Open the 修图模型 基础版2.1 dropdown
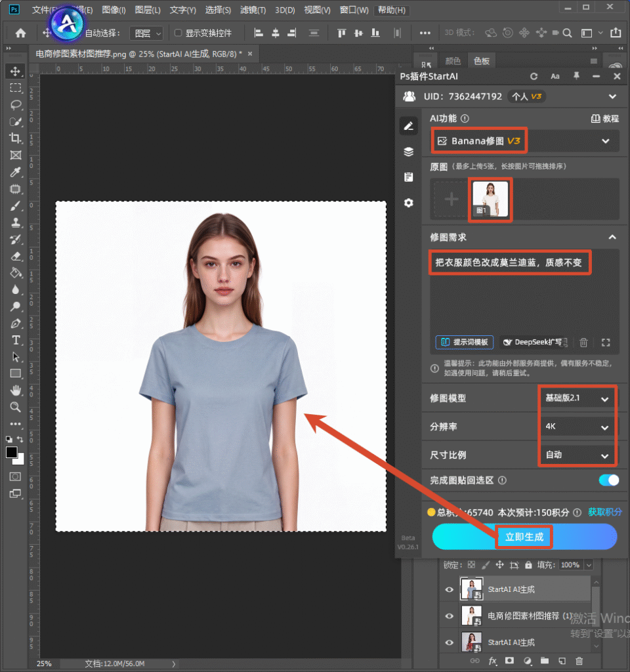The height and width of the screenshot is (672, 630). tap(577, 398)
